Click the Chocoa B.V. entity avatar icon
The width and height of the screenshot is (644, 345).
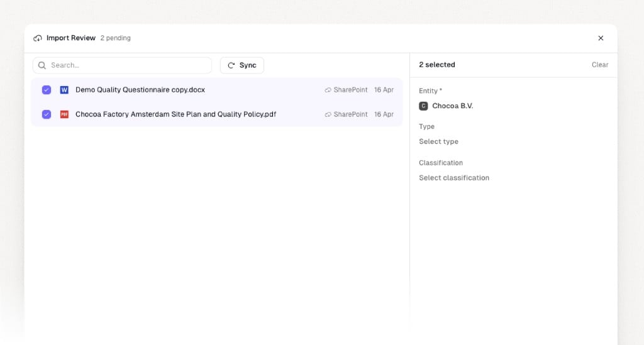click(423, 106)
